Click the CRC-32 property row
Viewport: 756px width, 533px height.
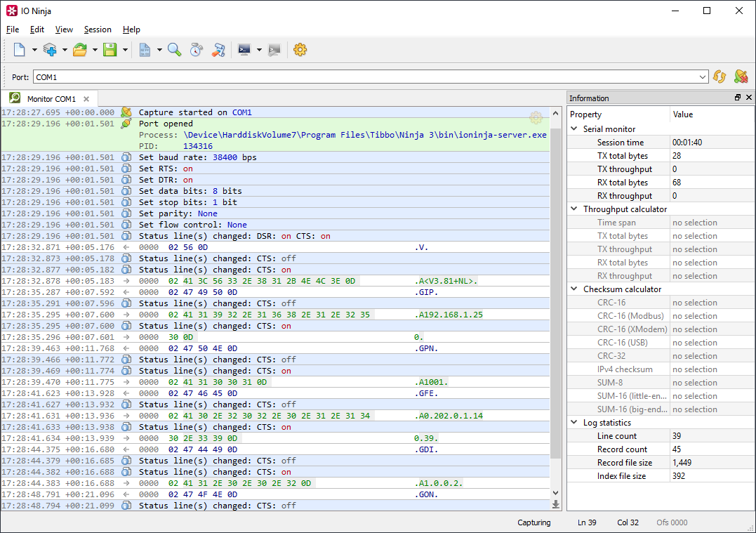[x=661, y=356]
